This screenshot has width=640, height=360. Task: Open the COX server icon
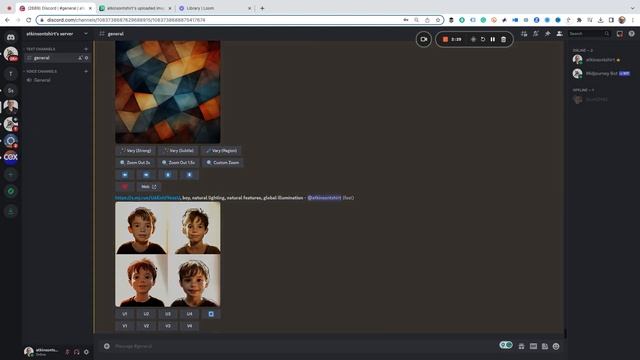coord(11,157)
